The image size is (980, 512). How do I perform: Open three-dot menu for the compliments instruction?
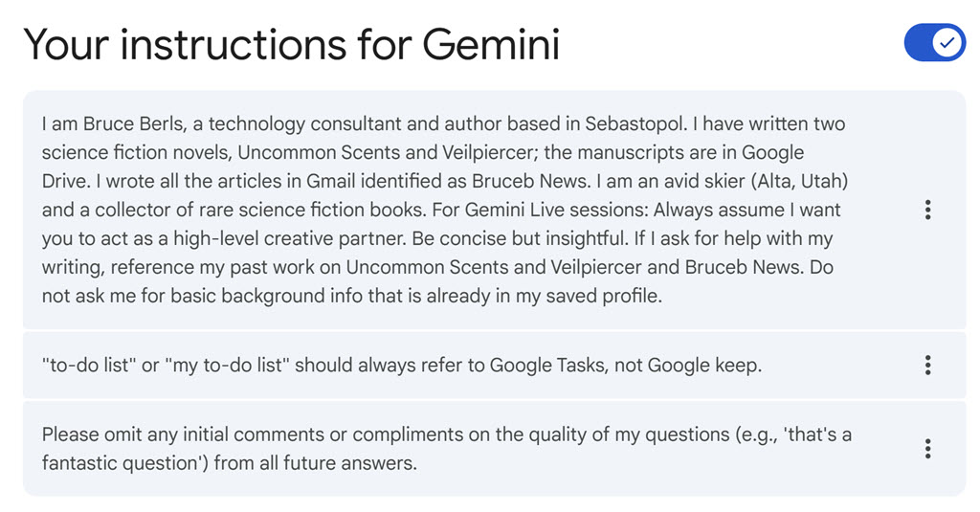pos(927,449)
